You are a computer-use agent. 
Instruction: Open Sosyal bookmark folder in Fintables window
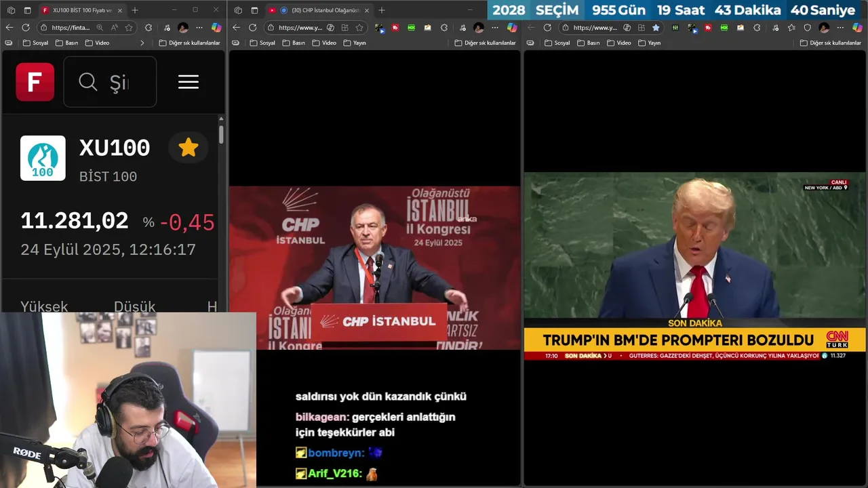click(x=35, y=43)
